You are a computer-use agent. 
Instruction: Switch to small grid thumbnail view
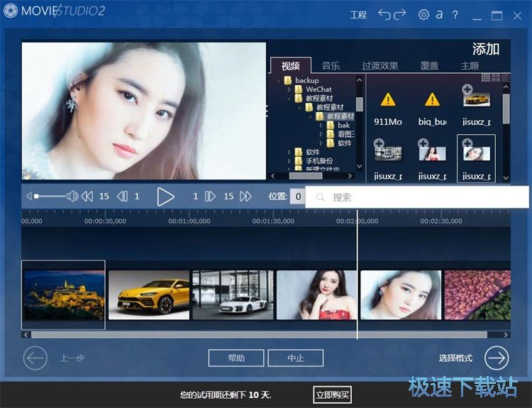point(485,78)
